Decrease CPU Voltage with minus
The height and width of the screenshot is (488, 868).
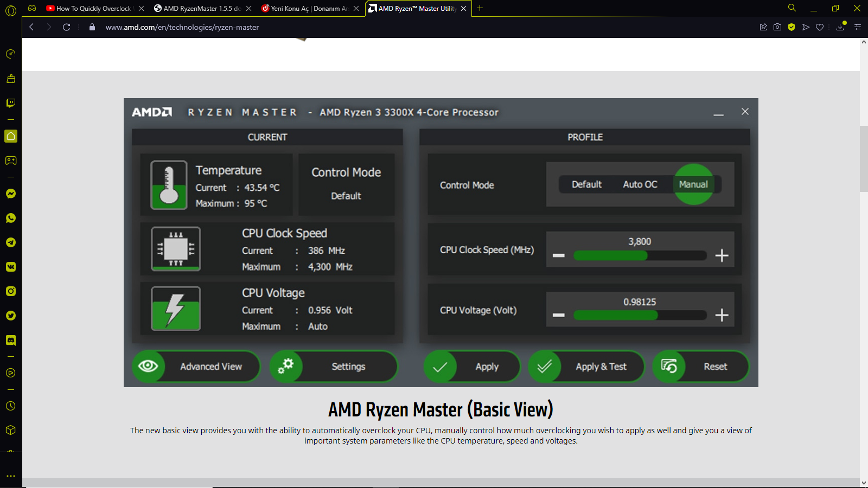559,315
